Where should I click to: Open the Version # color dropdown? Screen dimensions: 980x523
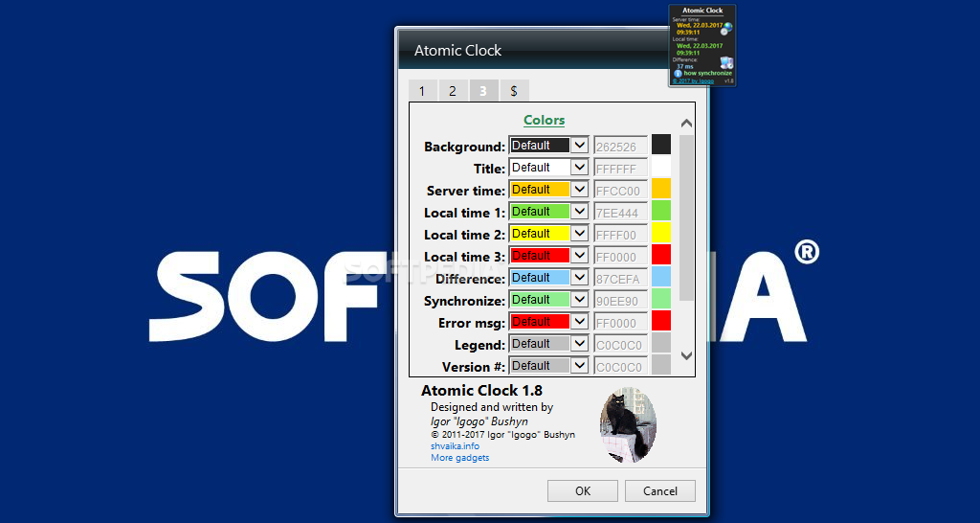(x=548, y=365)
